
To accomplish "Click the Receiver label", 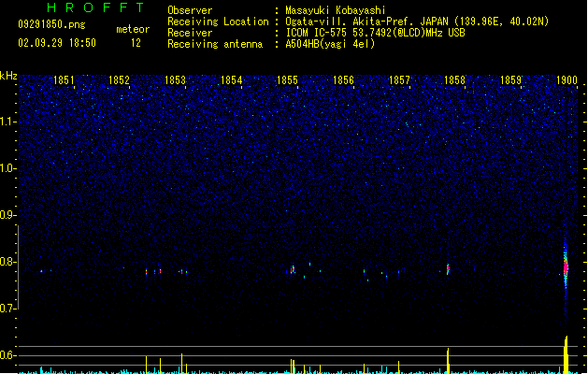I will (x=190, y=33).
